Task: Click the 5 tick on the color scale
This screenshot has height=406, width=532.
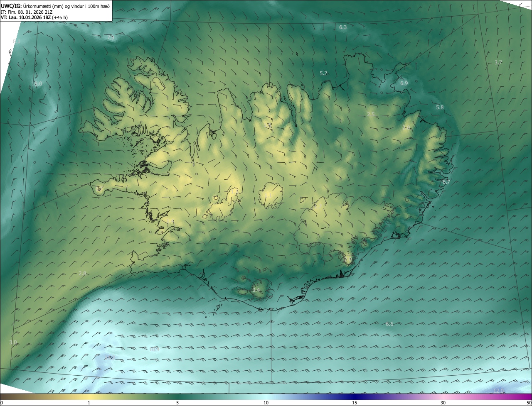Action: 177,403
